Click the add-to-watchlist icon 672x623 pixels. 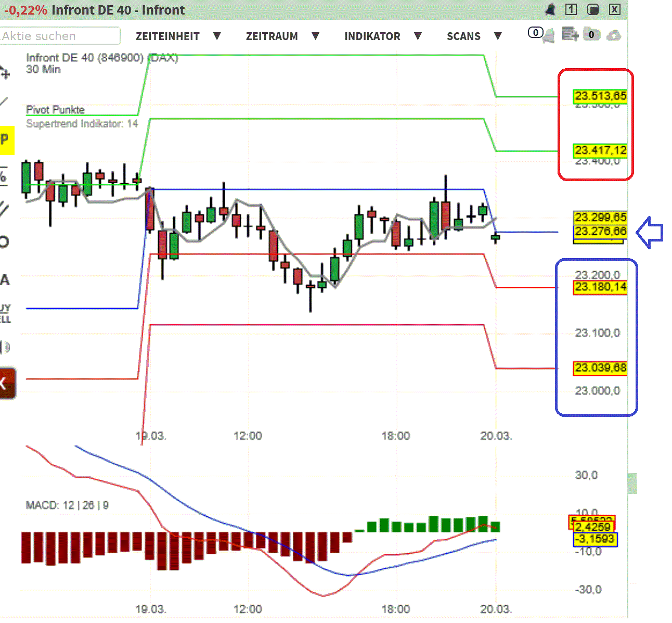pyautogui.click(x=570, y=34)
